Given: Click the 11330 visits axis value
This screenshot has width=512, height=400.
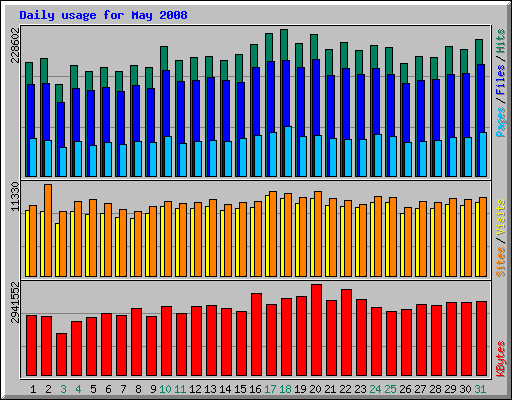Looking at the screenshot, I should click(15, 197).
